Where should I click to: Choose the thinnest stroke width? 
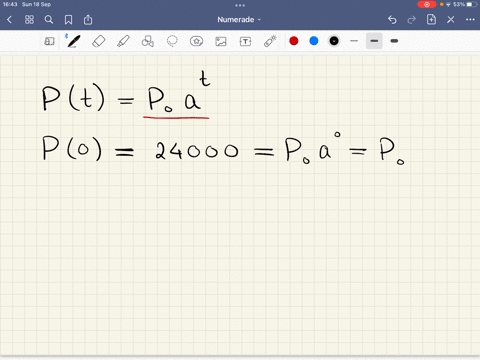[x=354, y=41]
